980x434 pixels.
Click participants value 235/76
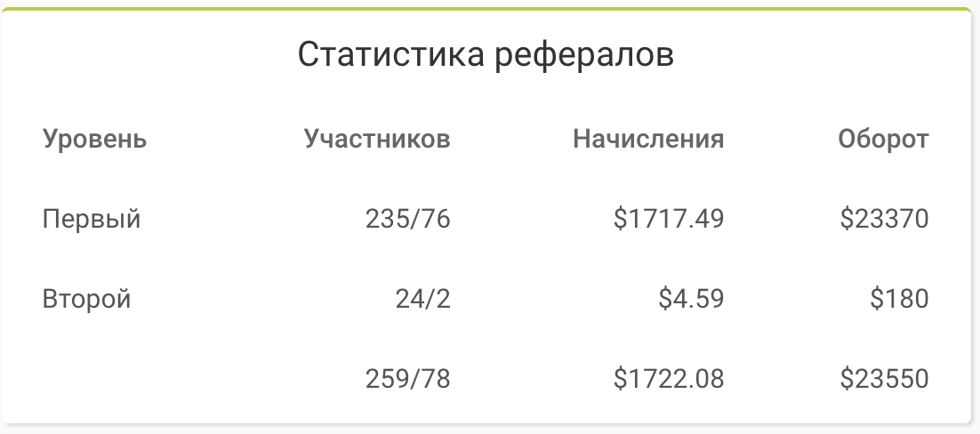[x=407, y=219]
